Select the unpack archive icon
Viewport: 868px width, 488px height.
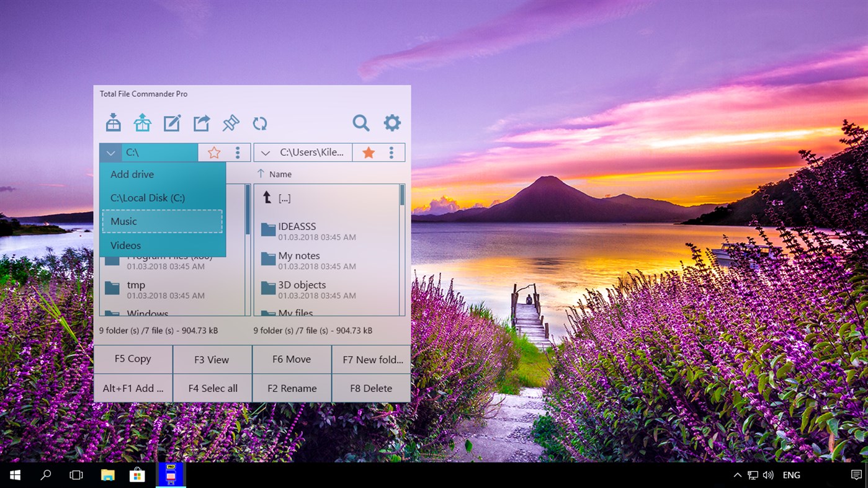click(142, 122)
